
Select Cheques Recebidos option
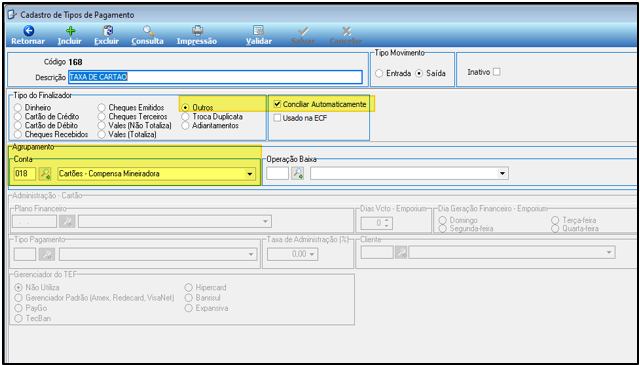[18, 134]
